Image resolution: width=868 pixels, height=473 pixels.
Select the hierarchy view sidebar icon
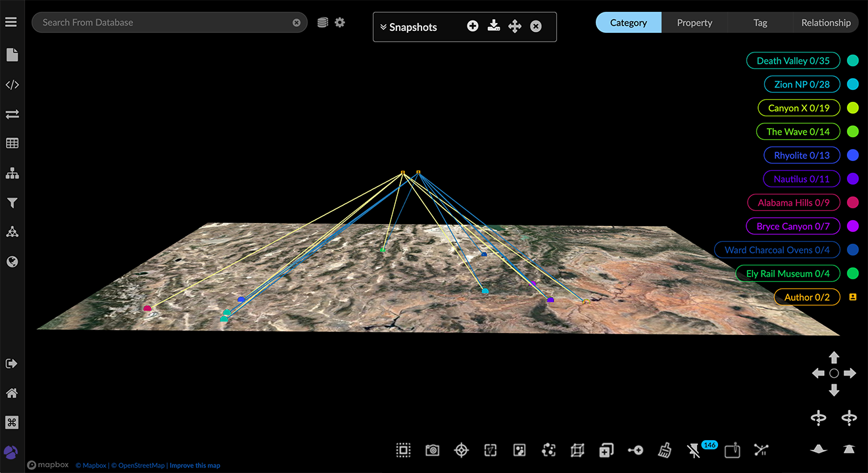pyautogui.click(x=12, y=173)
